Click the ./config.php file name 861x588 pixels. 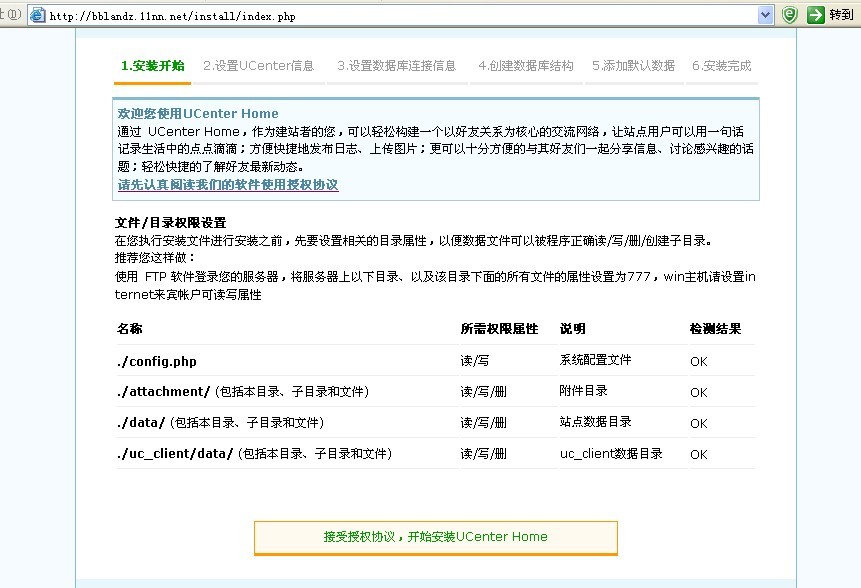156,361
